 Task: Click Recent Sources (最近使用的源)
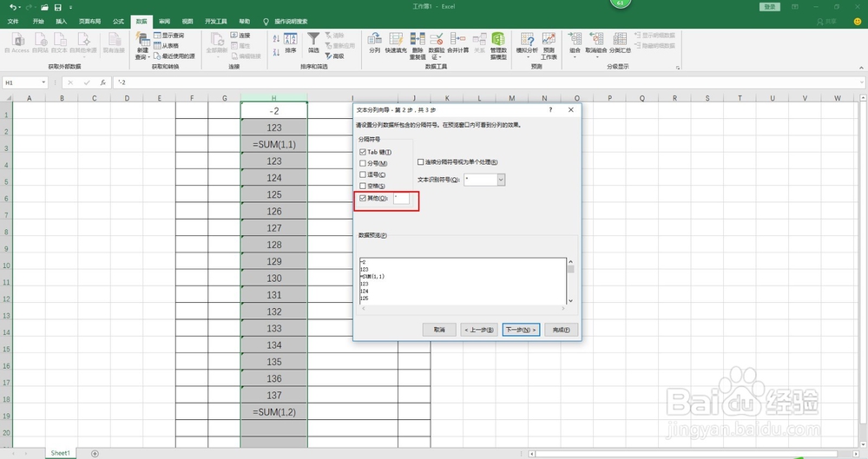pos(174,56)
